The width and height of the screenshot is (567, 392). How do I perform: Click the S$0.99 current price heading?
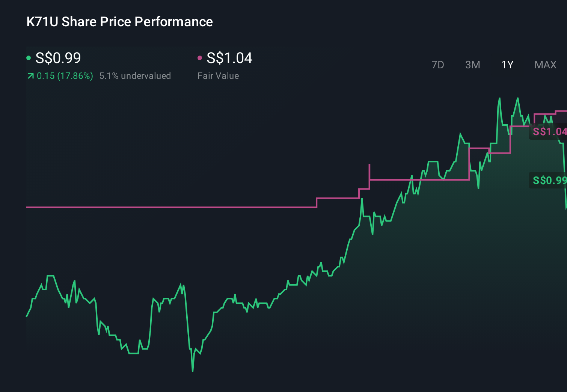[57, 58]
